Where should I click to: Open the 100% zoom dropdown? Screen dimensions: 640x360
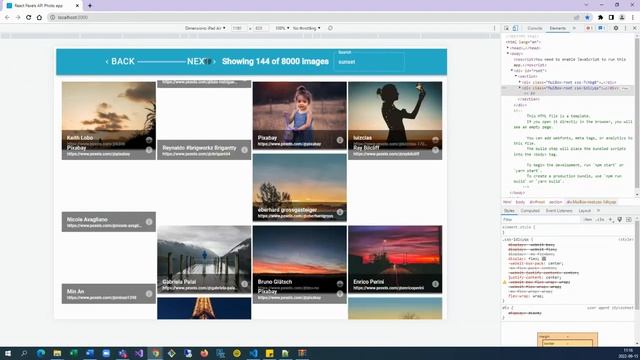pos(282,28)
